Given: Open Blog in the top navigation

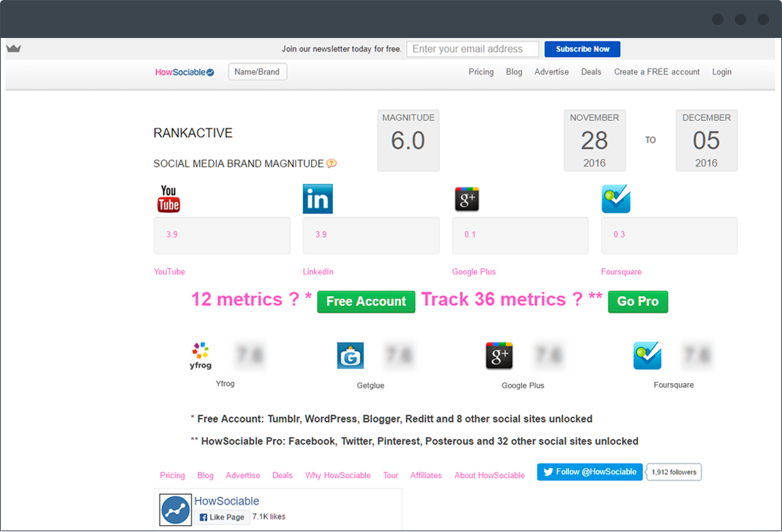Looking at the screenshot, I should click(x=514, y=71).
